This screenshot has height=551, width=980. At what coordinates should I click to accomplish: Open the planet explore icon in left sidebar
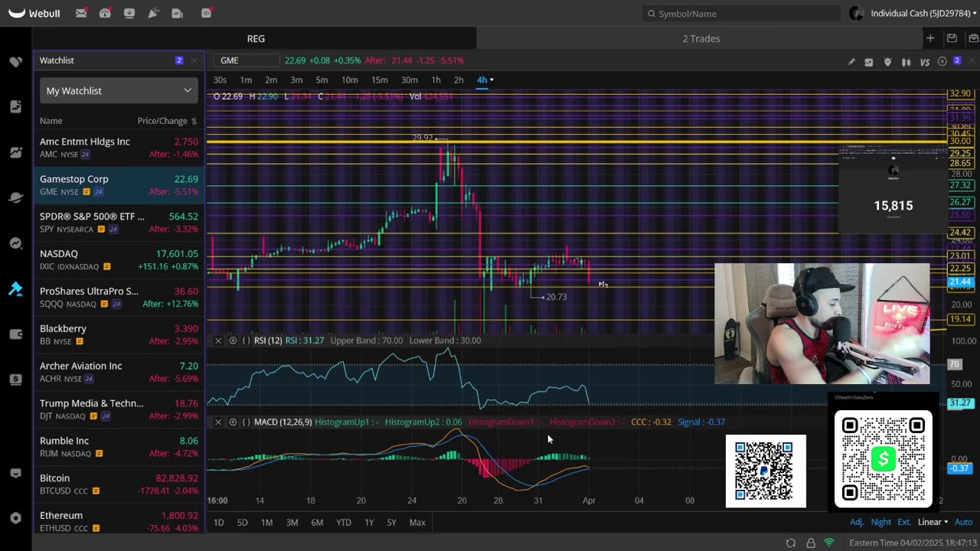click(16, 197)
